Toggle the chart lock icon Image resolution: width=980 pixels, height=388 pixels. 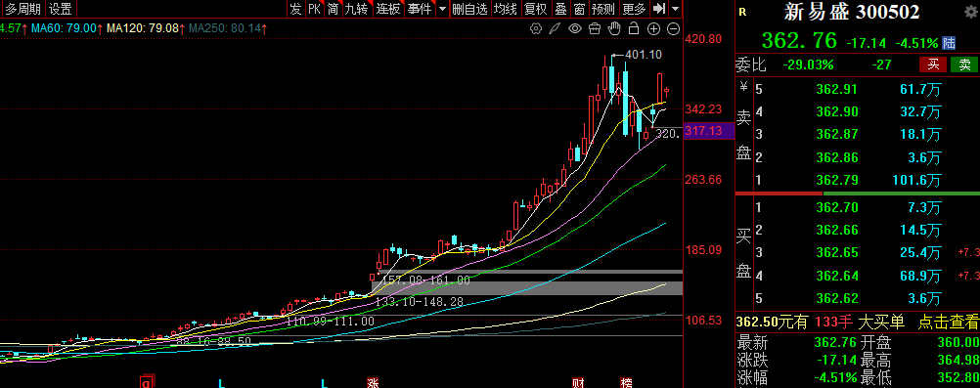point(634,28)
